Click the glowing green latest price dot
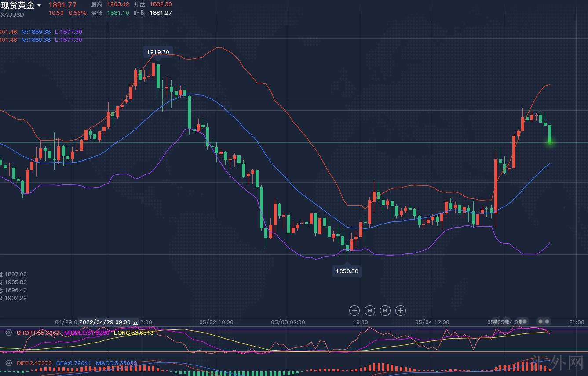Screen dimensions: 588x376 coord(550,141)
